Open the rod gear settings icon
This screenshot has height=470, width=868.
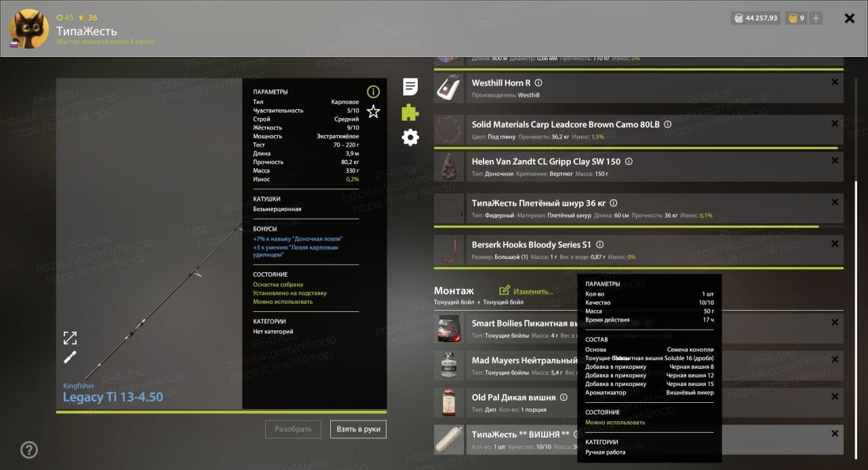pyautogui.click(x=410, y=138)
